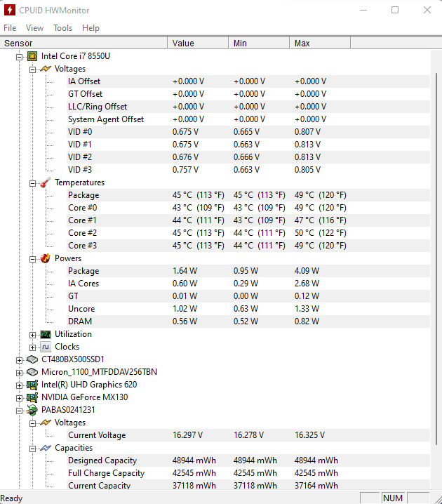Select the Core #2 temperature row
The height and width of the screenshot is (504, 442).
(248, 233)
